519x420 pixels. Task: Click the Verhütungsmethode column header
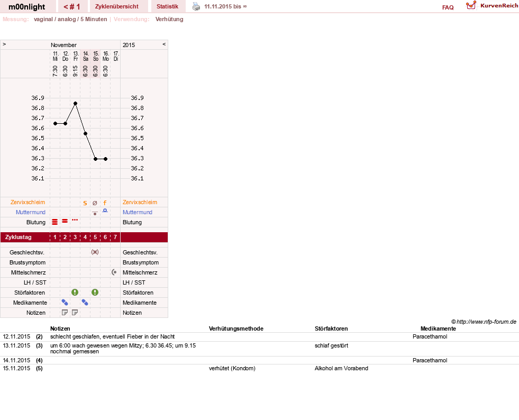tap(236, 328)
